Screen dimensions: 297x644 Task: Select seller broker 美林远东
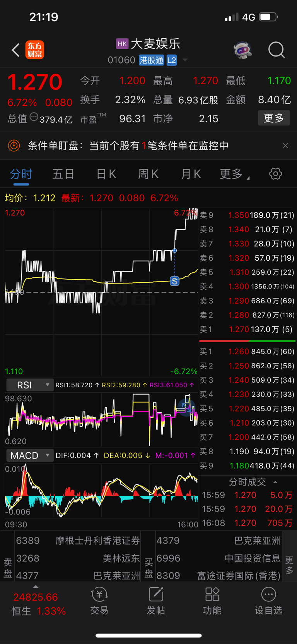[78, 558]
